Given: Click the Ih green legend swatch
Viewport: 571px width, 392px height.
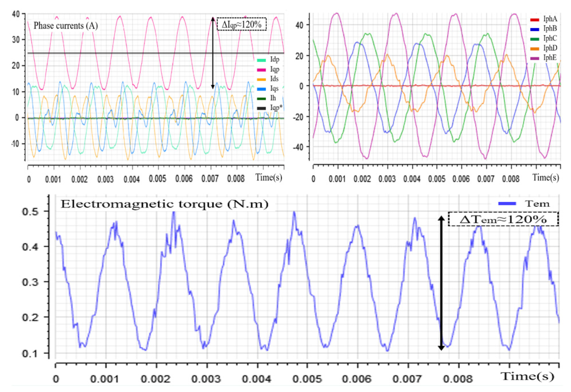Looking at the screenshot, I should click(x=261, y=99).
